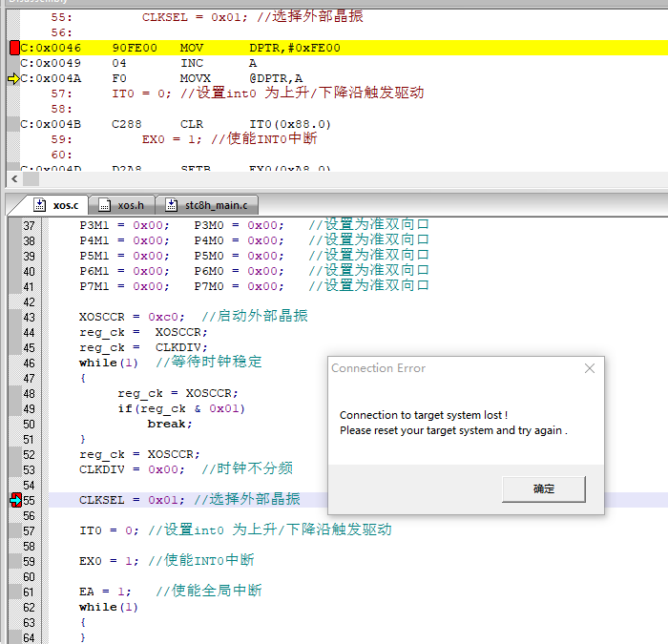This screenshot has height=644, width=668.
Task: Close the Connection Error dialog
Action: coord(590,368)
